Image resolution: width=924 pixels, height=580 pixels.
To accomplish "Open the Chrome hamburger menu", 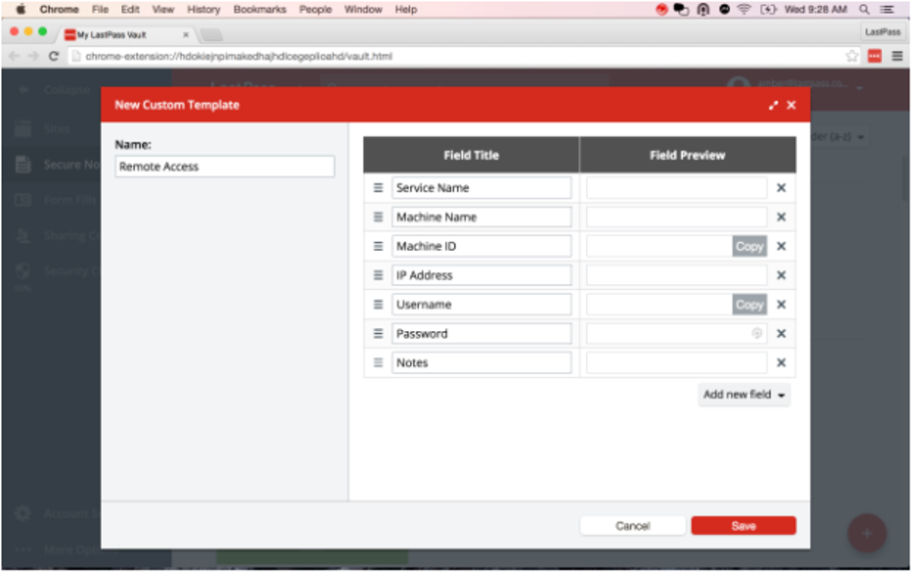I will coord(897,57).
